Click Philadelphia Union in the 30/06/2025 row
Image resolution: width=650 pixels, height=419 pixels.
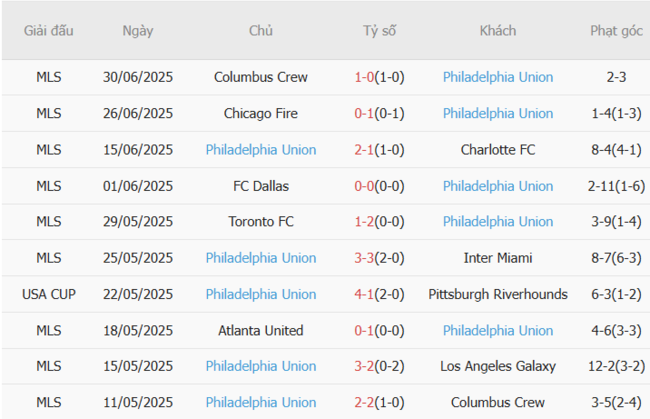point(498,77)
